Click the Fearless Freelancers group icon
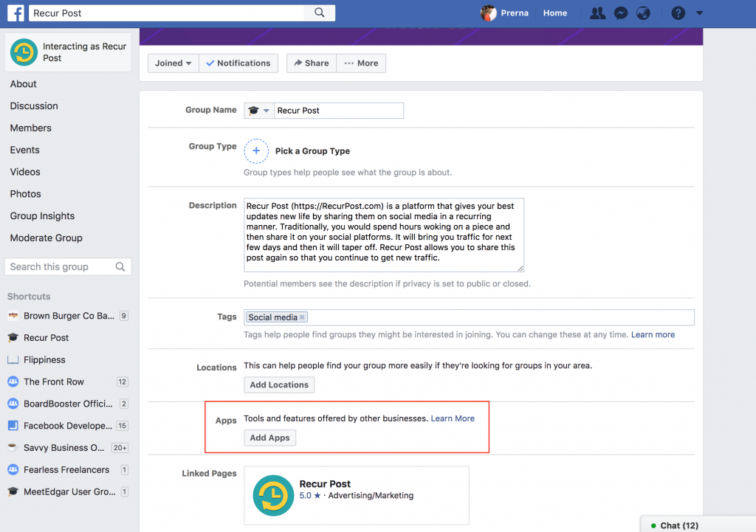 pyautogui.click(x=13, y=470)
